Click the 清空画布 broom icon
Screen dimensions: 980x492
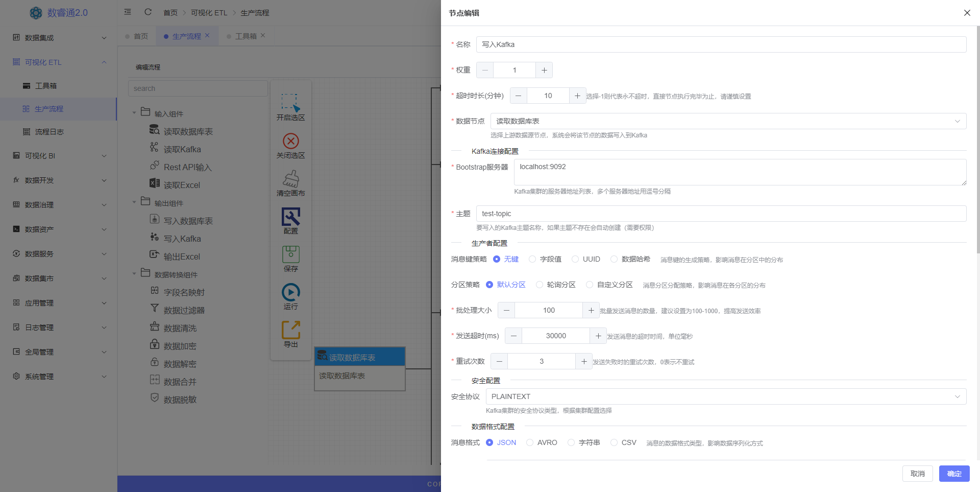tap(291, 179)
